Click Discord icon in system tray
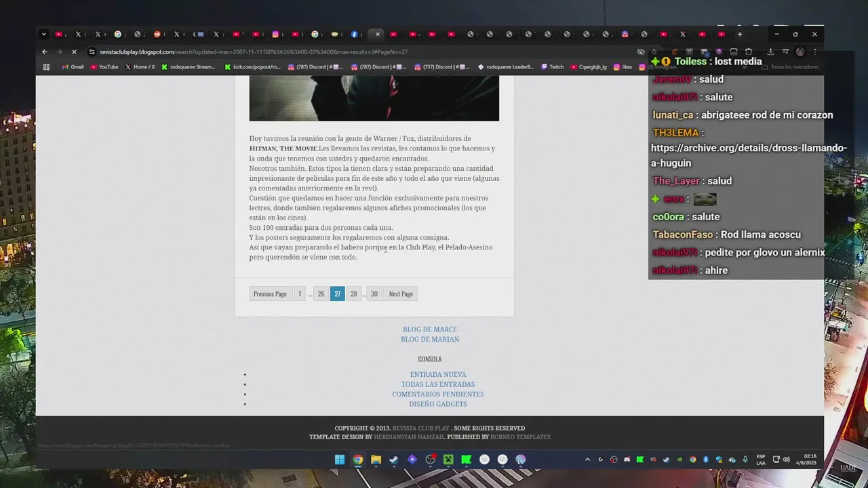Screen dimensions: 868x488 627,460
